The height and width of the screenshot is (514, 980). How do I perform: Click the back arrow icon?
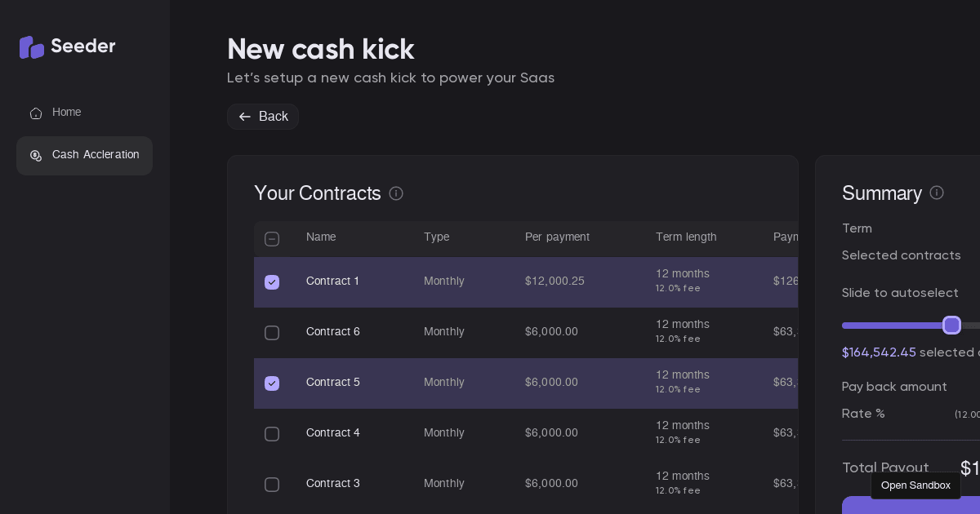pos(244,117)
